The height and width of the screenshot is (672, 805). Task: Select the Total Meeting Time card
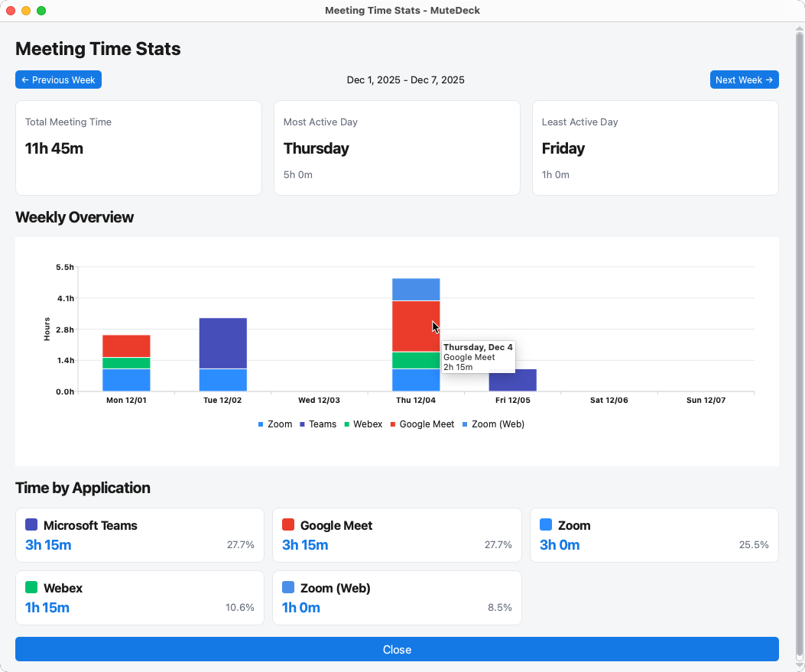pyautogui.click(x=138, y=148)
